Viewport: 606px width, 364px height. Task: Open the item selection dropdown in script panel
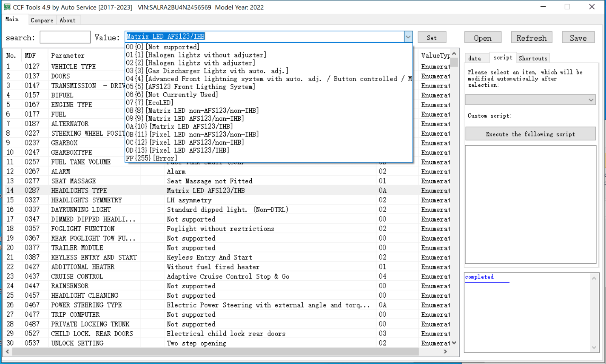pyautogui.click(x=530, y=99)
